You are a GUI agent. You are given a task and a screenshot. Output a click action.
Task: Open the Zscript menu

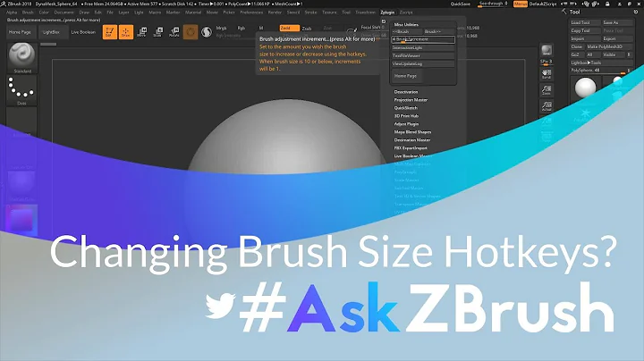click(x=406, y=13)
